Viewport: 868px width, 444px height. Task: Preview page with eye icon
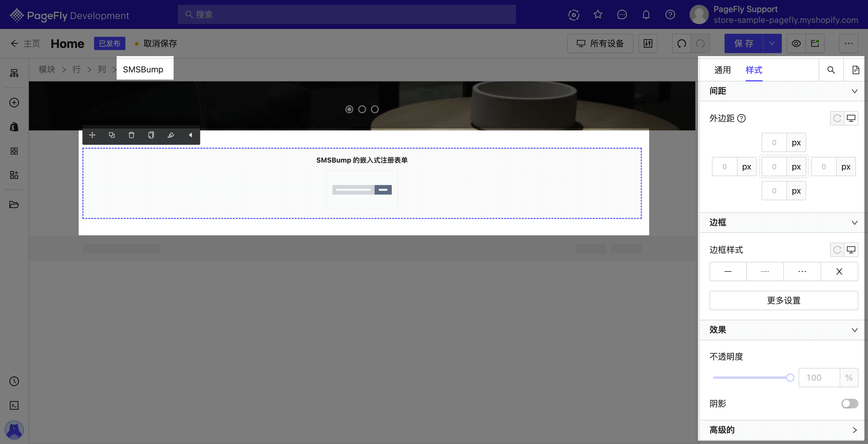796,43
